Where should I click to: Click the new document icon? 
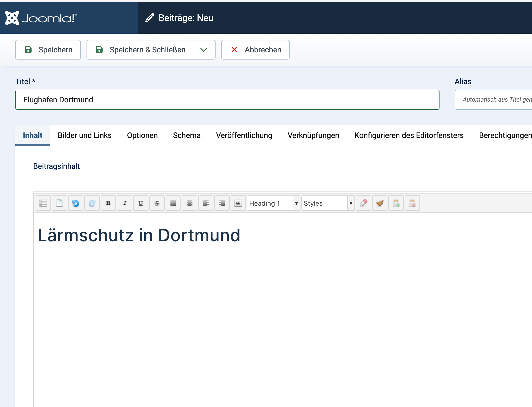[x=60, y=203]
